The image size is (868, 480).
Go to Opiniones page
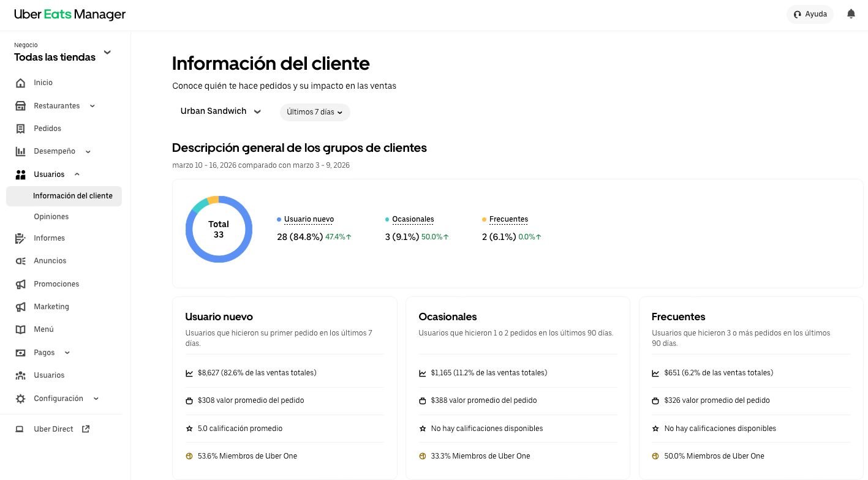51,217
